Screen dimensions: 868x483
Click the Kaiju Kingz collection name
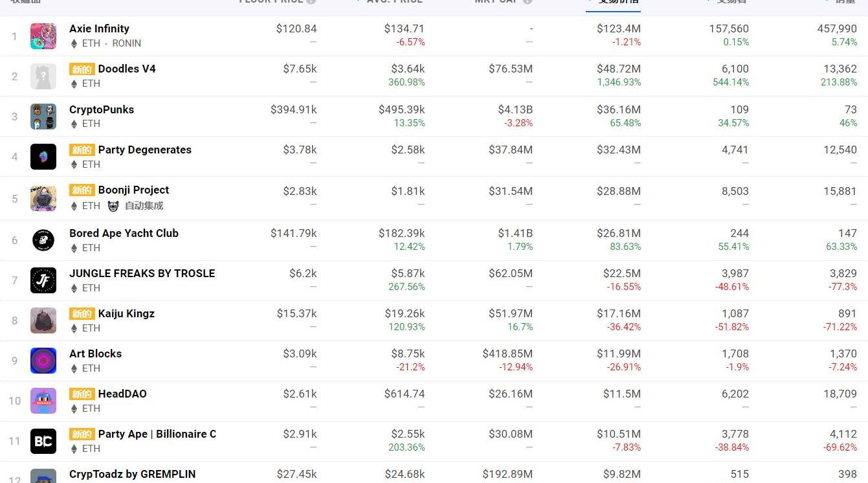126,313
